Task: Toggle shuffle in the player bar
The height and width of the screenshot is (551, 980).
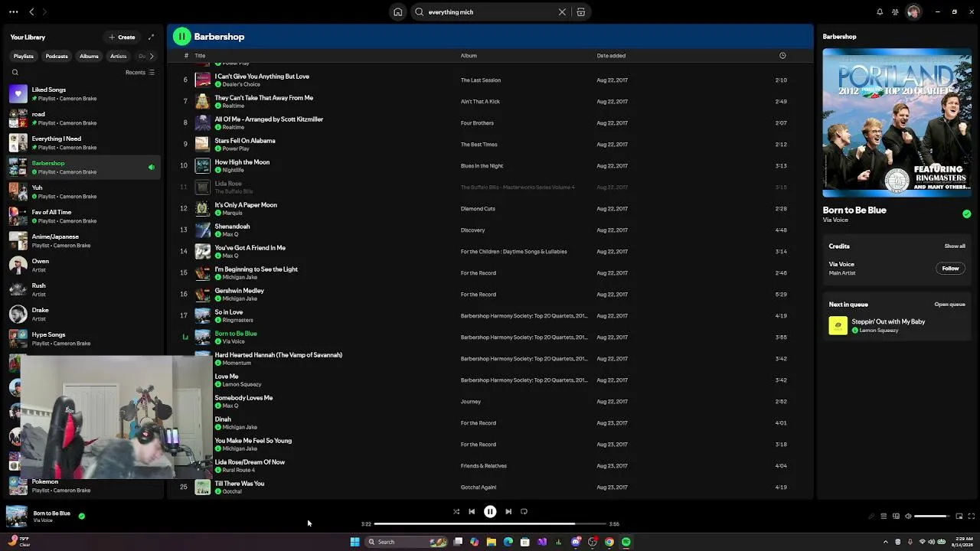Action: (456, 511)
